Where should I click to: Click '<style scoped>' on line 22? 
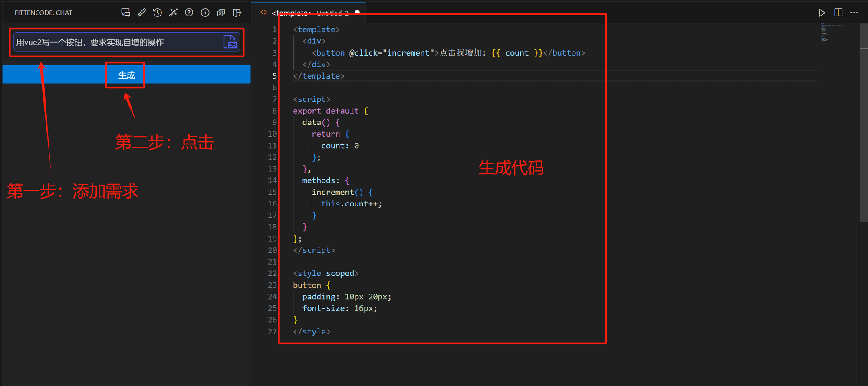(x=325, y=274)
